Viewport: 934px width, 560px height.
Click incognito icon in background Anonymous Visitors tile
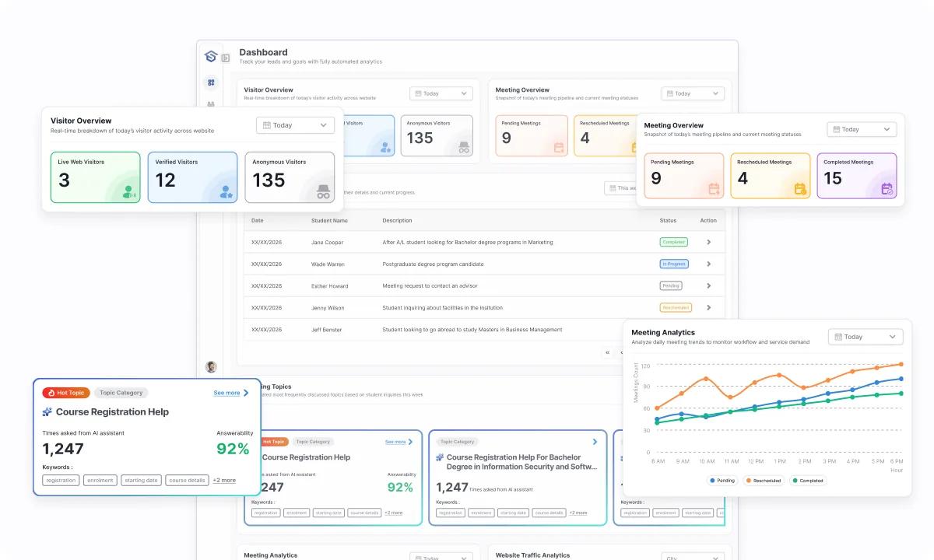pos(464,147)
